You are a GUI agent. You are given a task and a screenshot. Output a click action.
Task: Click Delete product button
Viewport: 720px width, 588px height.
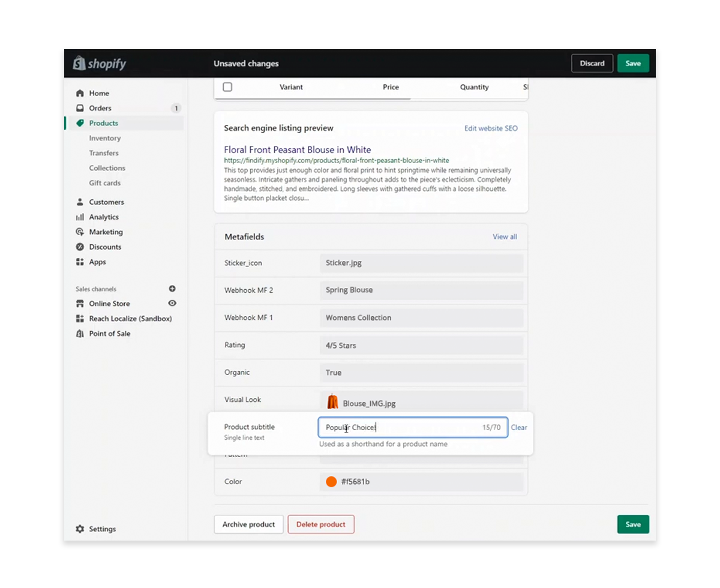click(x=321, y=524)
